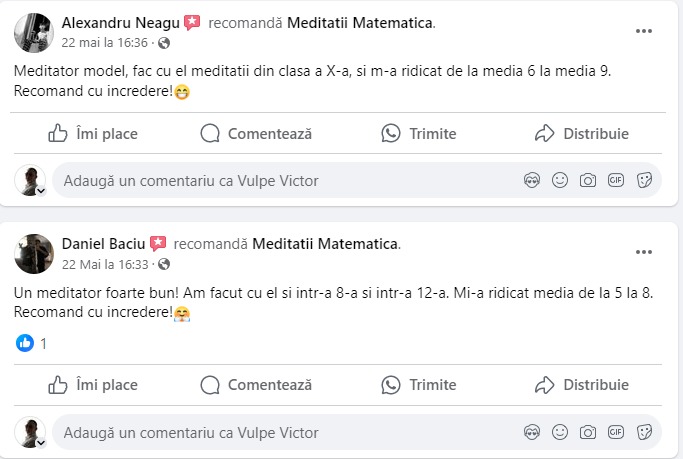Screen dimensions: 683x459
Task: Attach photo to comment on Daniel's post
Action: coord(588,433)
